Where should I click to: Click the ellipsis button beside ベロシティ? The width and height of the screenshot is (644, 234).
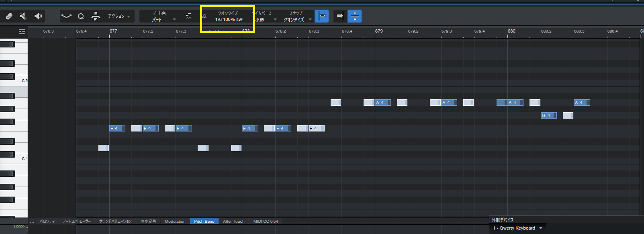(32, 221)
